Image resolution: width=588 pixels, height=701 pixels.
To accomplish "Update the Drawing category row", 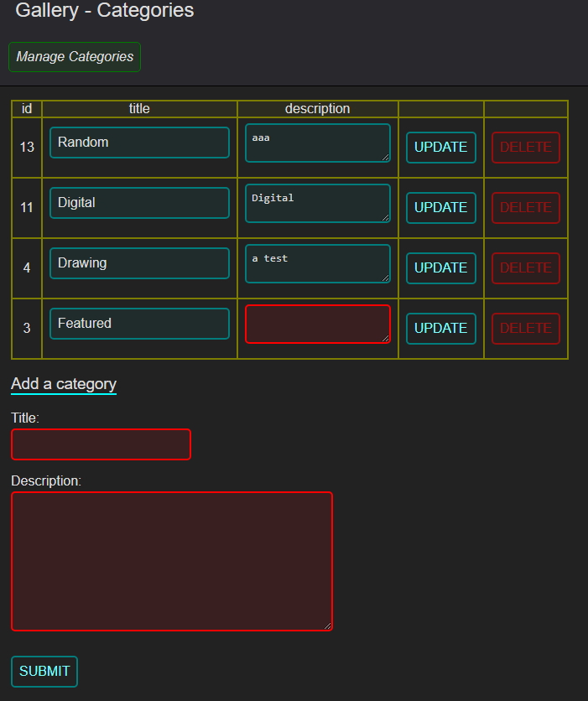I will (440, 268).
